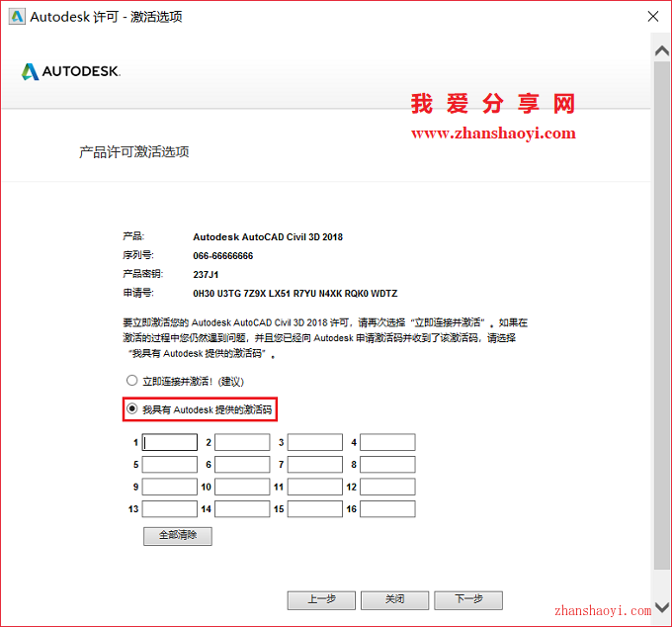Click activation code field 16
The width and height of the screenshot is (672, 627).
click(387, 509)
